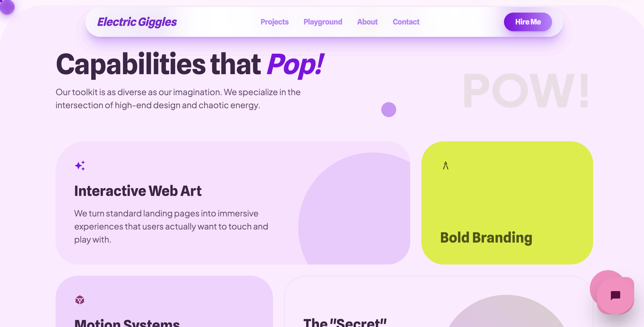Click the drafting compass icon on Bold Branding
Screen dimensions: 644x327
tap(445, 166)
